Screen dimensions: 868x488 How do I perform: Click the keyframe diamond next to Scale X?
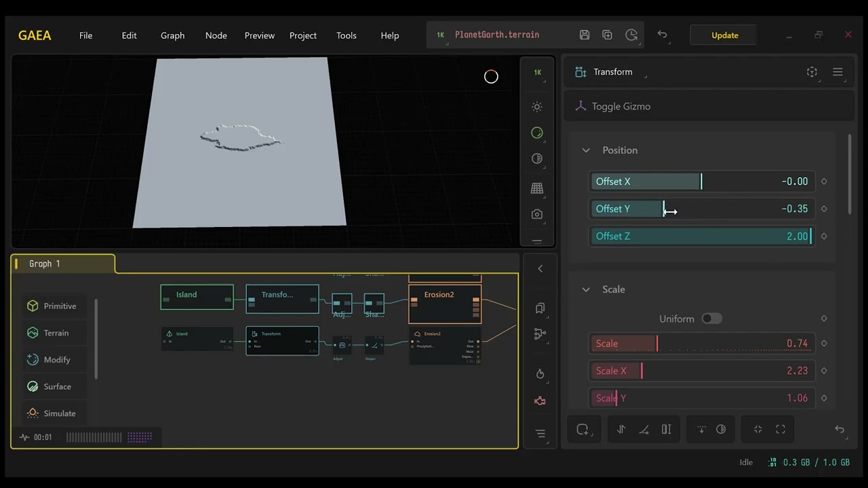[824, 371]
